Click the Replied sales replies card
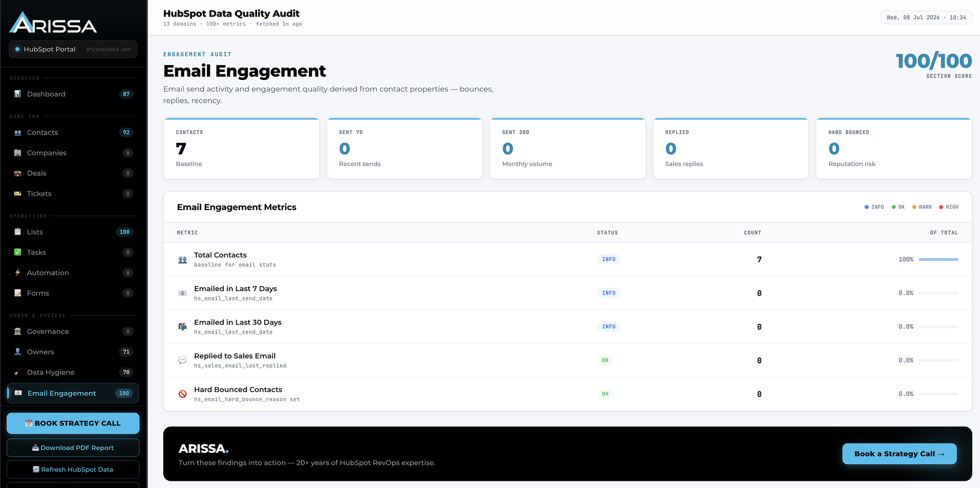 (731, 148)
